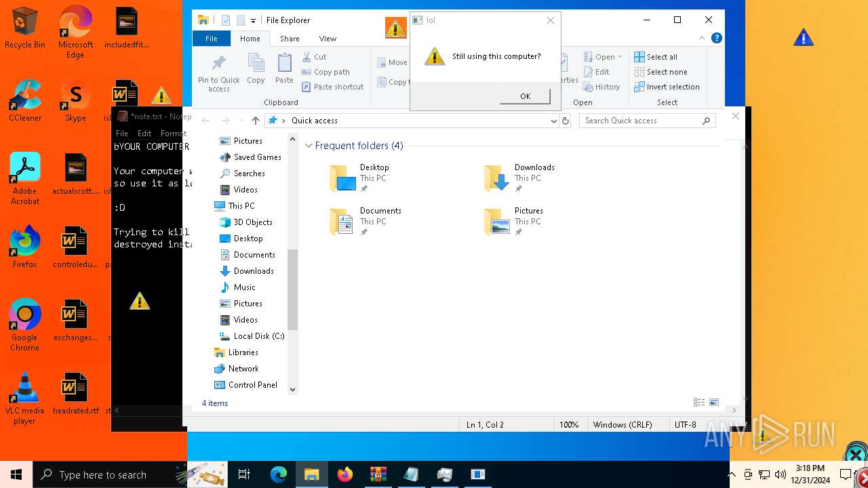This screenshot has width=868, height=488.
Task: Open Task View on the taskbar
Action: click(x=244, y=474)
